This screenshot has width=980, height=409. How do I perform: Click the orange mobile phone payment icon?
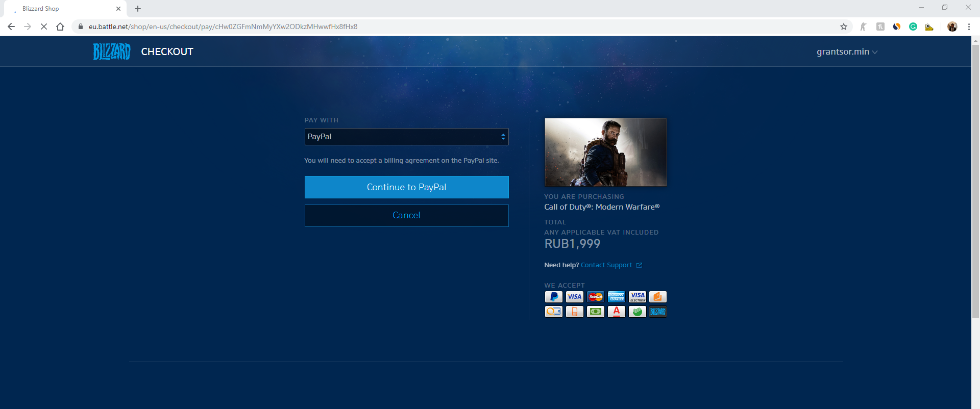575,312
